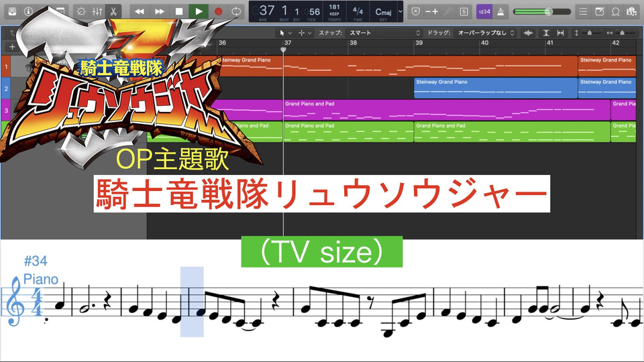Click the playhead marker at bar 37
The width and height of the screenshot is (644, 362).
pos(283,50)
